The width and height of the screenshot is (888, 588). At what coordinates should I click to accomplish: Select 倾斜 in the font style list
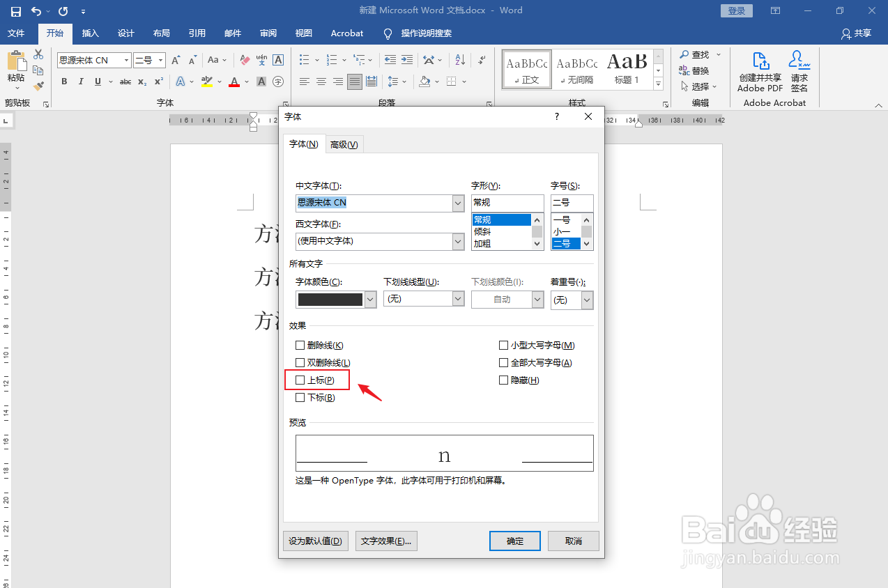(501, 232)
